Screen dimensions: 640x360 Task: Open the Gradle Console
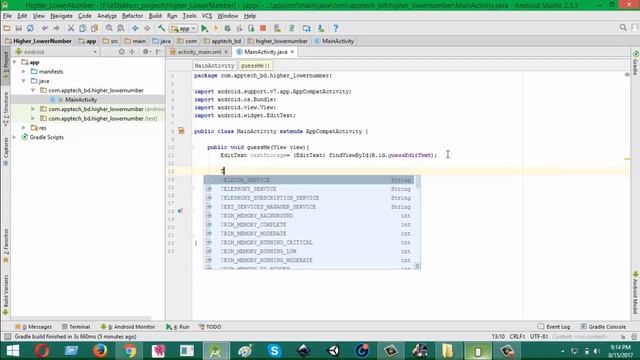tap(603, 327)
